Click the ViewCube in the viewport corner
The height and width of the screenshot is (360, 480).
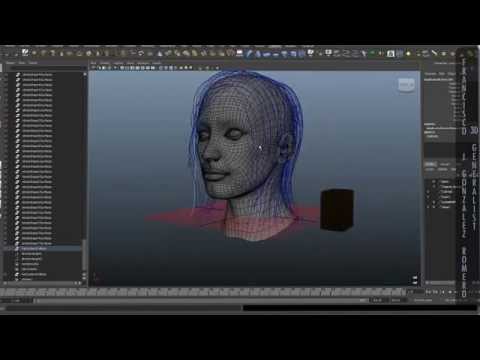pos(406,85)
